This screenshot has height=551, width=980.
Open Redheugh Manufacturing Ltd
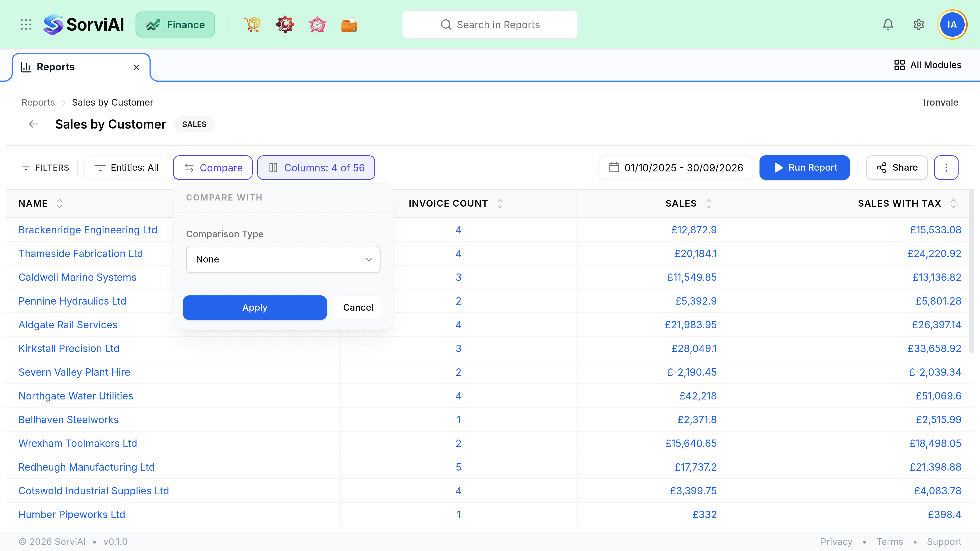[86, 467]
